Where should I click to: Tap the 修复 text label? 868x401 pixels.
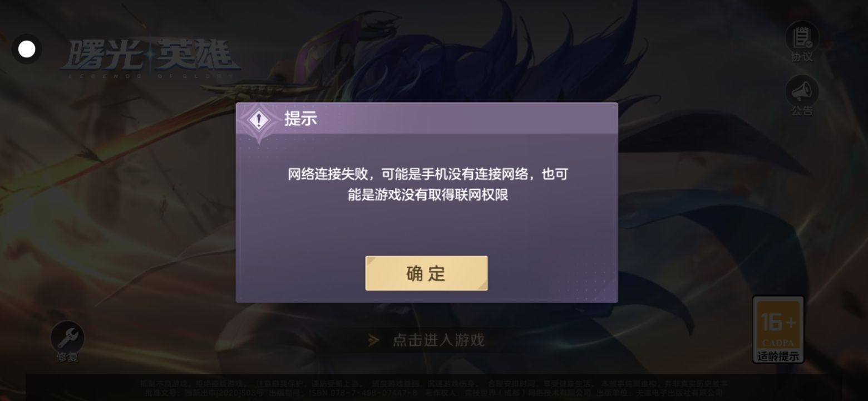pos(67,357)
